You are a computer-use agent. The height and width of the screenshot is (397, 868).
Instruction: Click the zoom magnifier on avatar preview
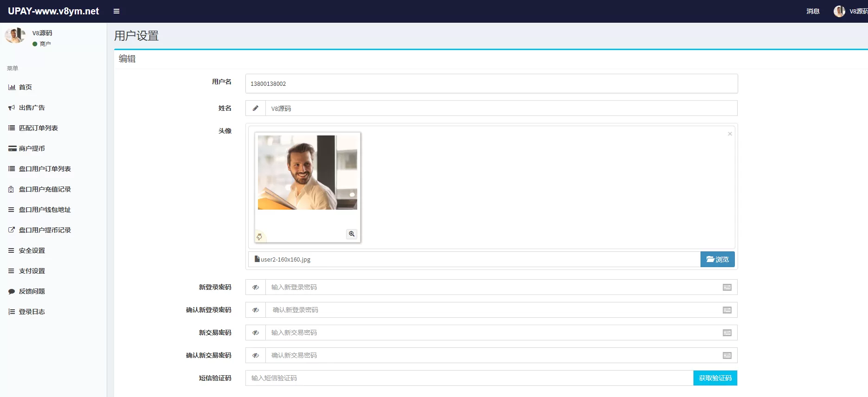click(x=352, y=234)
